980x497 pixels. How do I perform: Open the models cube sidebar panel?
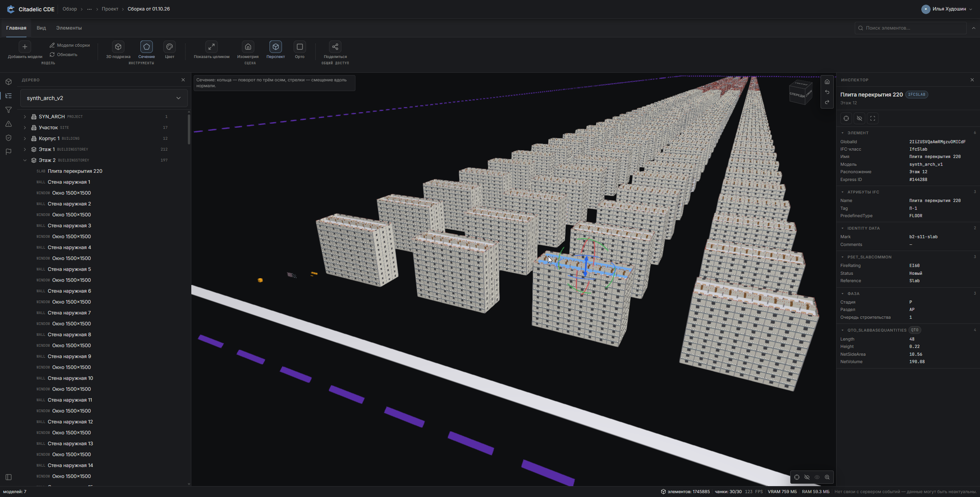pos(9,82)
